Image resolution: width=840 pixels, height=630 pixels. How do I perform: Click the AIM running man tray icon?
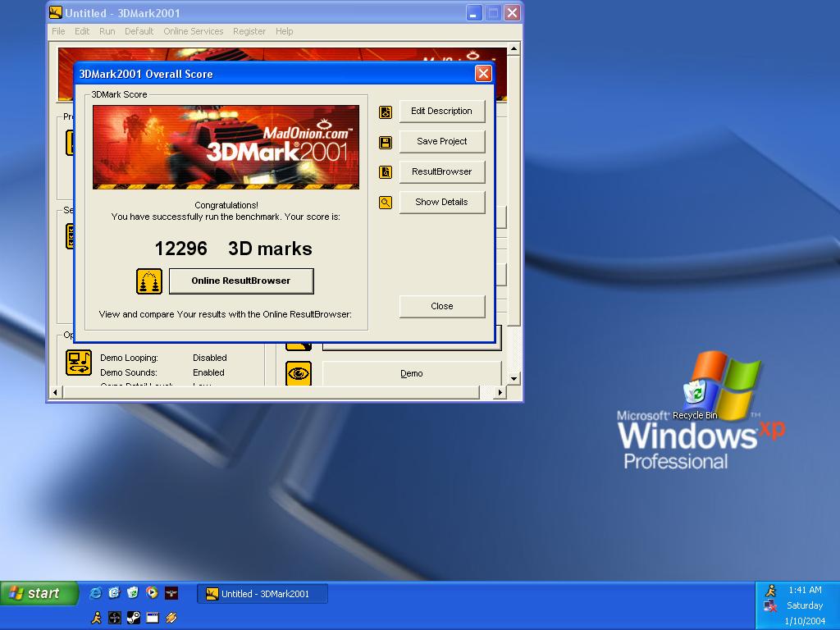[770, 591]
